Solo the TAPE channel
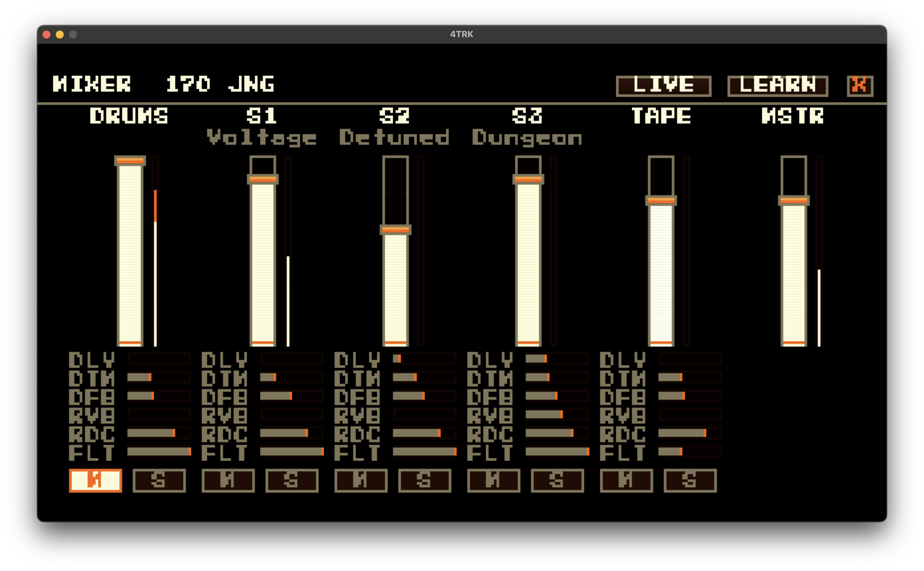 [690, 480]
